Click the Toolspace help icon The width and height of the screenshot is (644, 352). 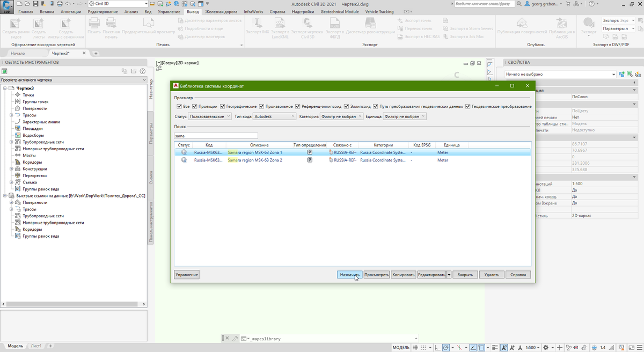(x=142, y=71)
